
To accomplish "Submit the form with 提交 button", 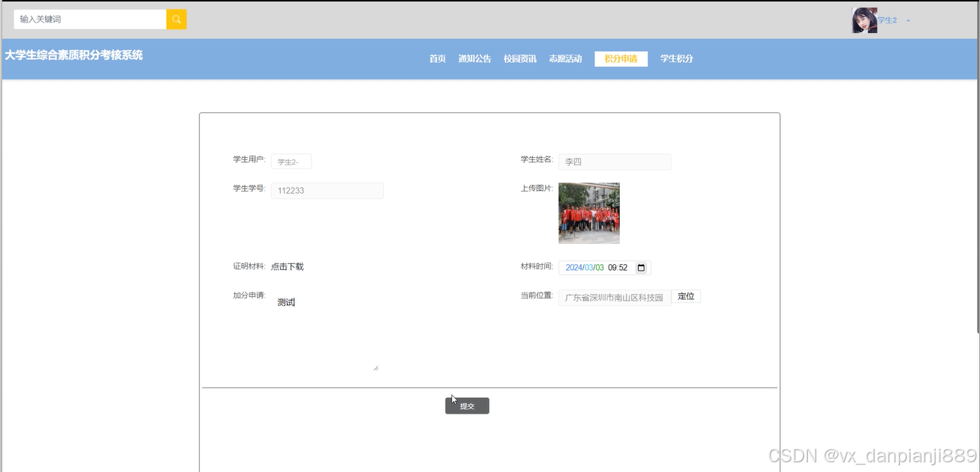I will pos(467,406).
